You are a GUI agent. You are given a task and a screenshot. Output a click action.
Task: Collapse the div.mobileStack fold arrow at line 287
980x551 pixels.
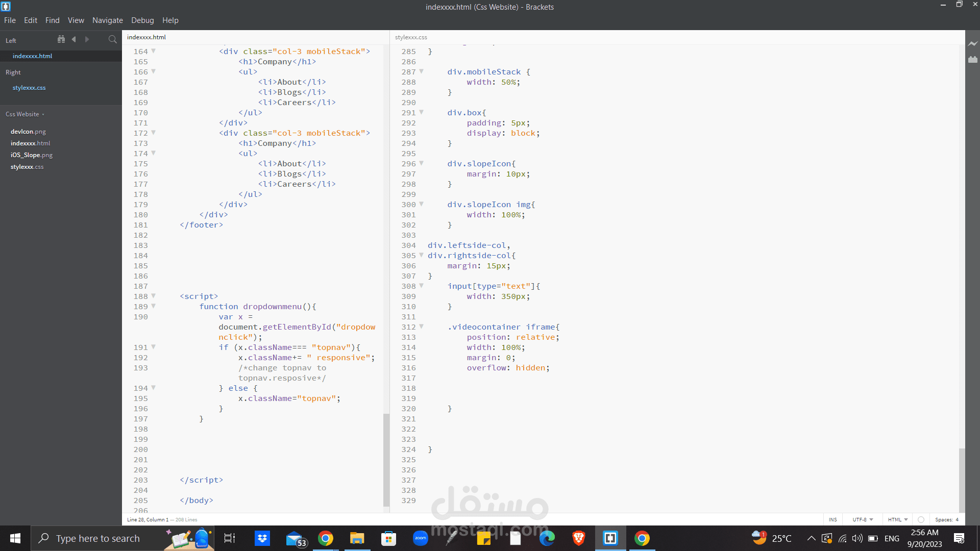pyautogui.click(x=421, y=71)
